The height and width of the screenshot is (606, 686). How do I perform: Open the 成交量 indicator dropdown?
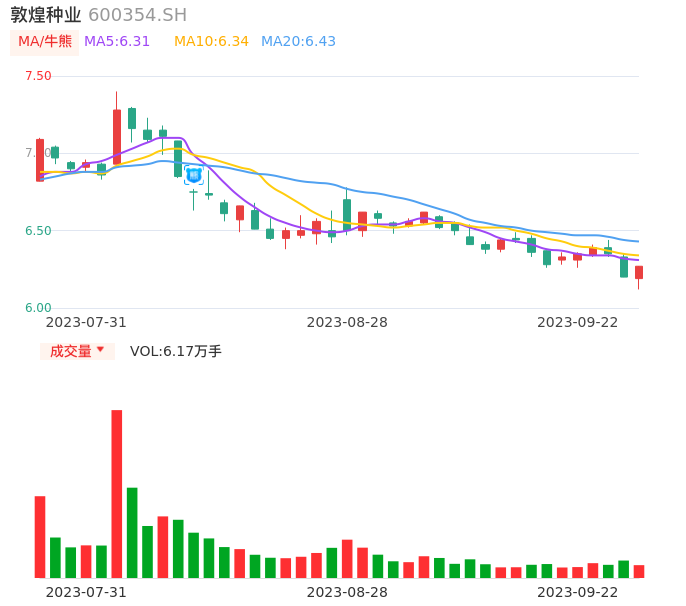77,351
